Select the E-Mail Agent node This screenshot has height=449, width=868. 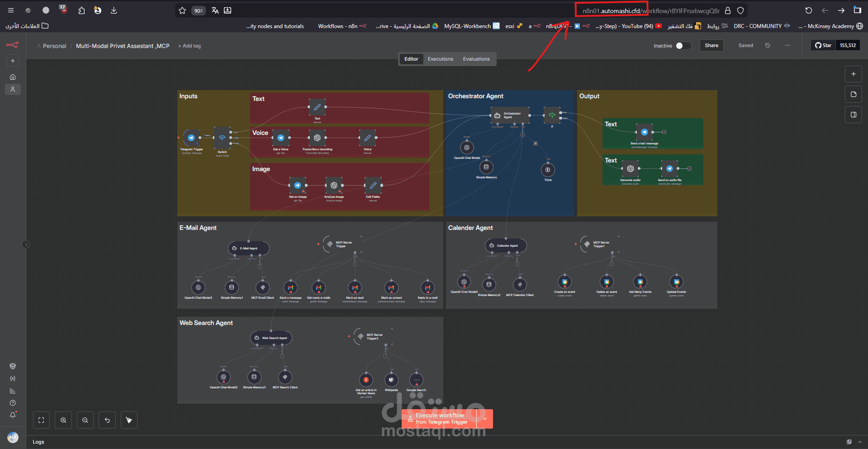(249, 248)
